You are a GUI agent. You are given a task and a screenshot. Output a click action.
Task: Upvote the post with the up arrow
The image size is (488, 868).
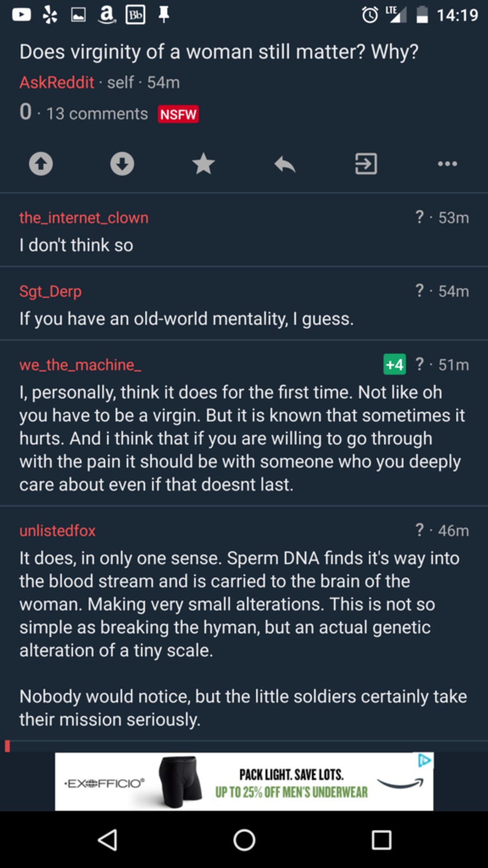point(41,163)
